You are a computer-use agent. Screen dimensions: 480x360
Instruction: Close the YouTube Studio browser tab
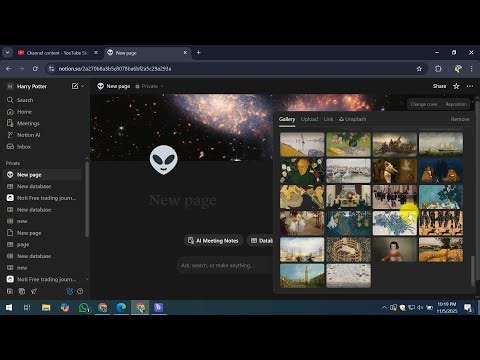tap(96, 53)
